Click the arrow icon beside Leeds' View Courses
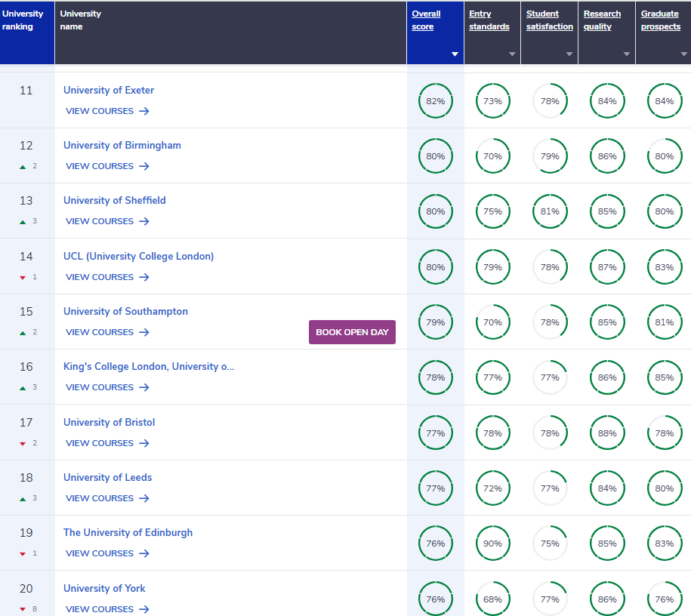 (x=144, y=498)
